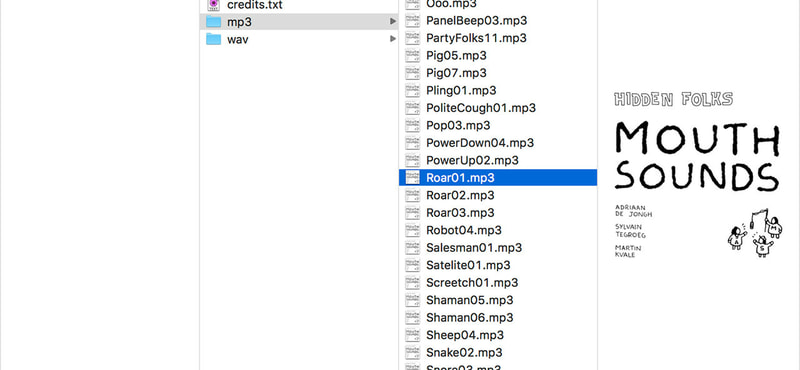
Task: Select the Pling01.mp3 file name
Action: point(461,90)
